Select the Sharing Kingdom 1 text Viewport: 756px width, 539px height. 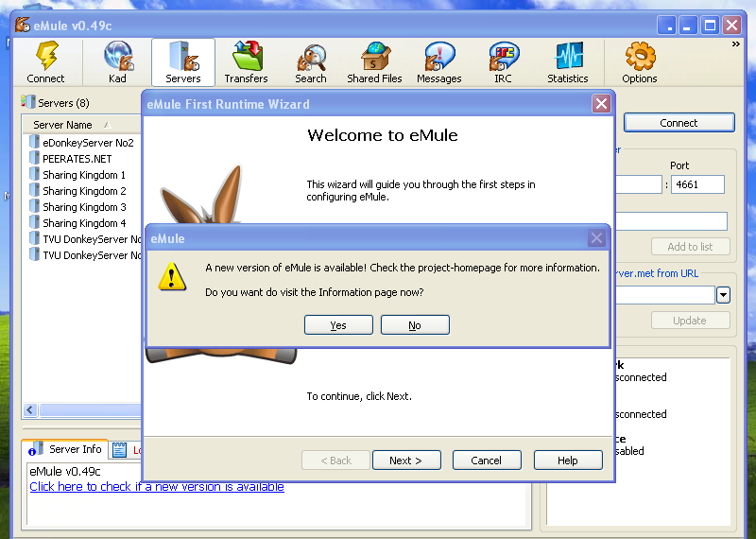(84, 175)
